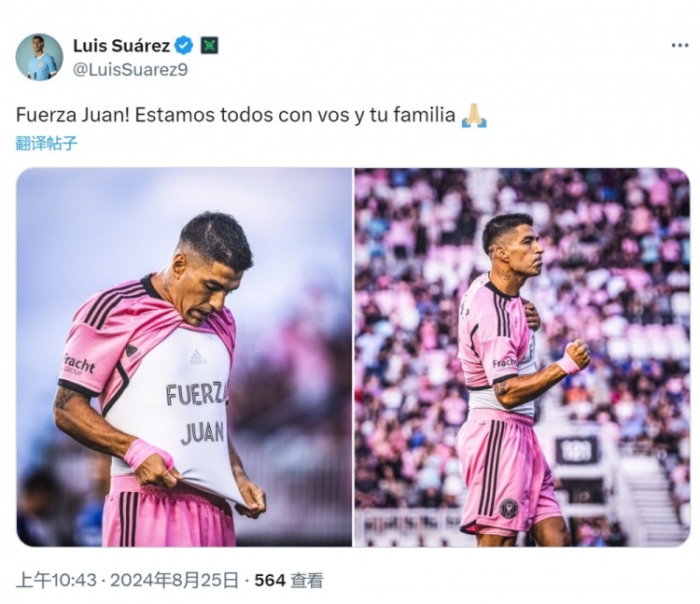The image size is (700, 604).
Task: Click the 上午10:43 post timestamp
Action: [56, 581]
